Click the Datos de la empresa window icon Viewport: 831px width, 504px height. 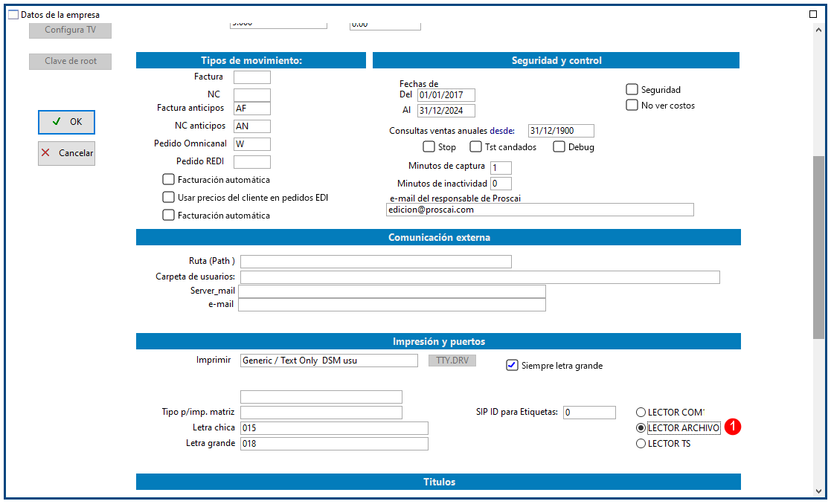[x=13, y=14]
